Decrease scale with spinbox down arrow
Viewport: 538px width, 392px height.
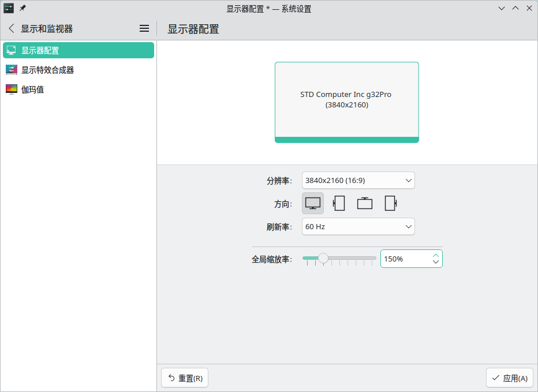[x=436, y=262]
